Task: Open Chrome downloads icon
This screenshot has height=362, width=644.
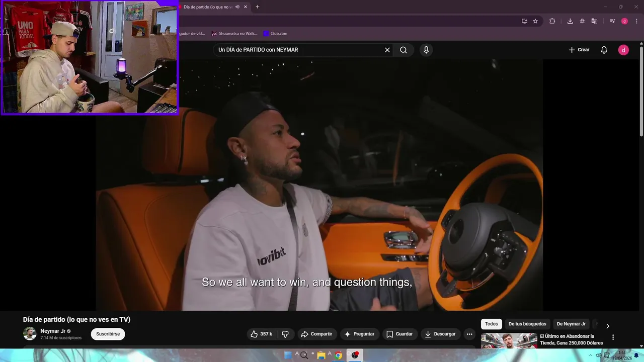Action: (570, 21)
